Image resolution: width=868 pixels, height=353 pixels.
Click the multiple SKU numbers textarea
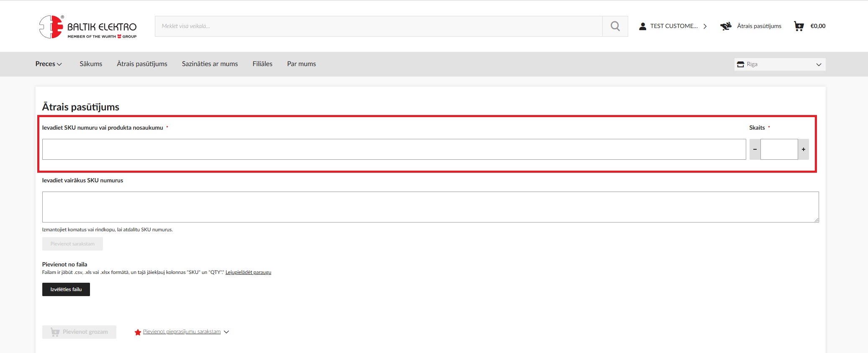pyautogui.click(x=430, y=207)
